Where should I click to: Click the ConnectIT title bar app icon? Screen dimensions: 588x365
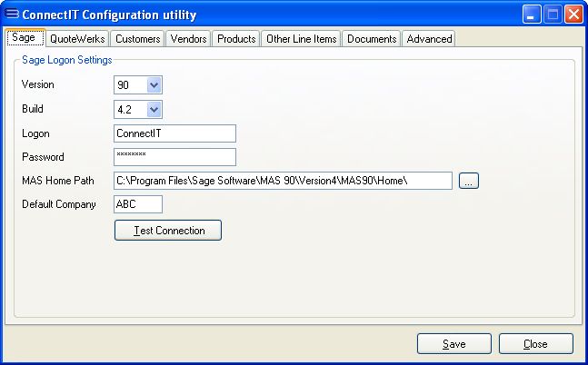tap(11, 14)
